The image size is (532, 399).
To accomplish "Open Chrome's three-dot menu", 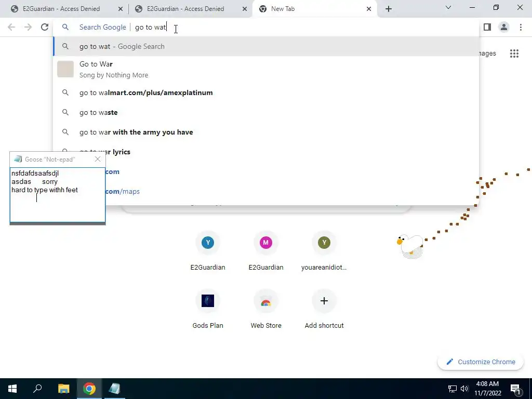I will [x=521, y=27].
